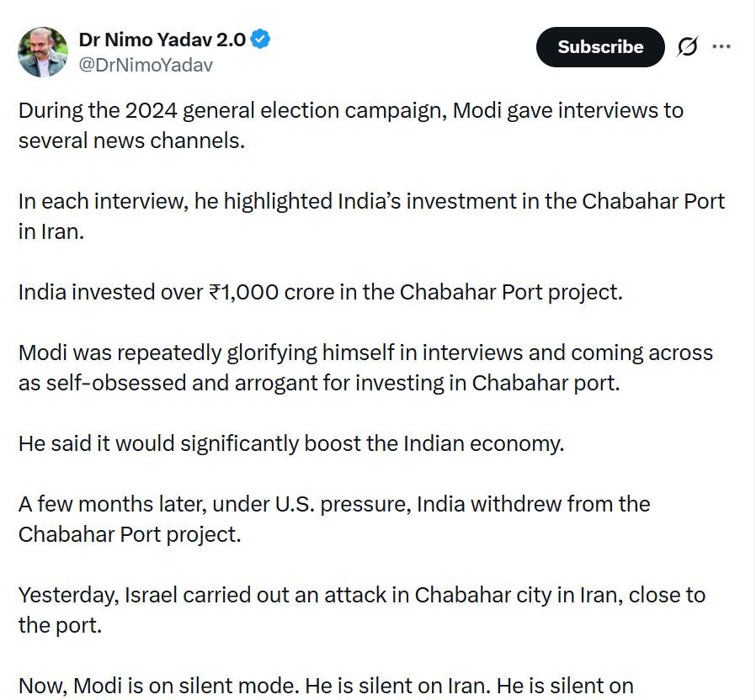Click the text 'Chabahar Port project.' after U.S. pressure
Viewport: 756px width, 700px height.
[129, 534]
